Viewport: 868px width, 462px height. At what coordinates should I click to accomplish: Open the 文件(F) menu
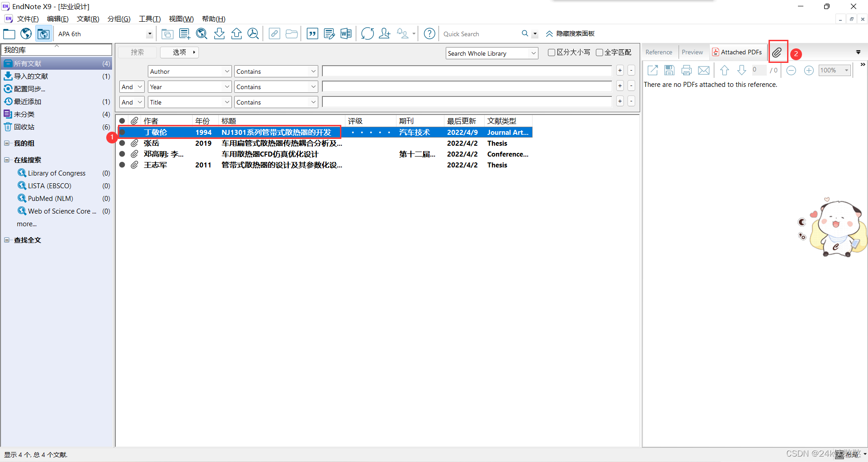pos(28,19)
